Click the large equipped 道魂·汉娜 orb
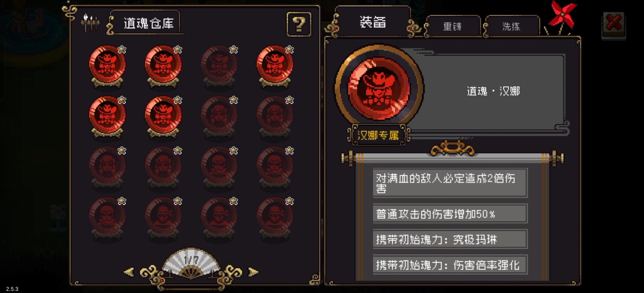This screenshot has height=293, width=644. coord(379,88)
